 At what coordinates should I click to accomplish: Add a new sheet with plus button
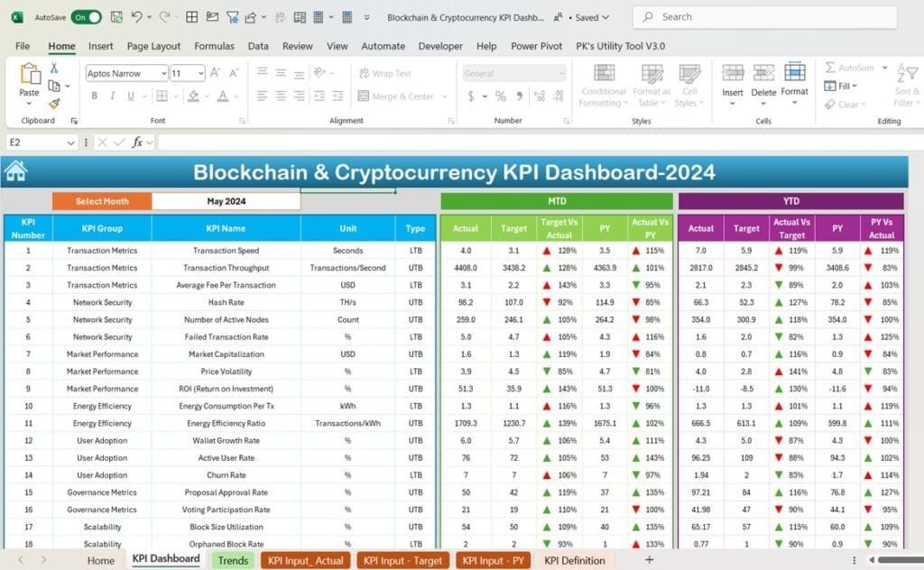click(x=650, y=560)
